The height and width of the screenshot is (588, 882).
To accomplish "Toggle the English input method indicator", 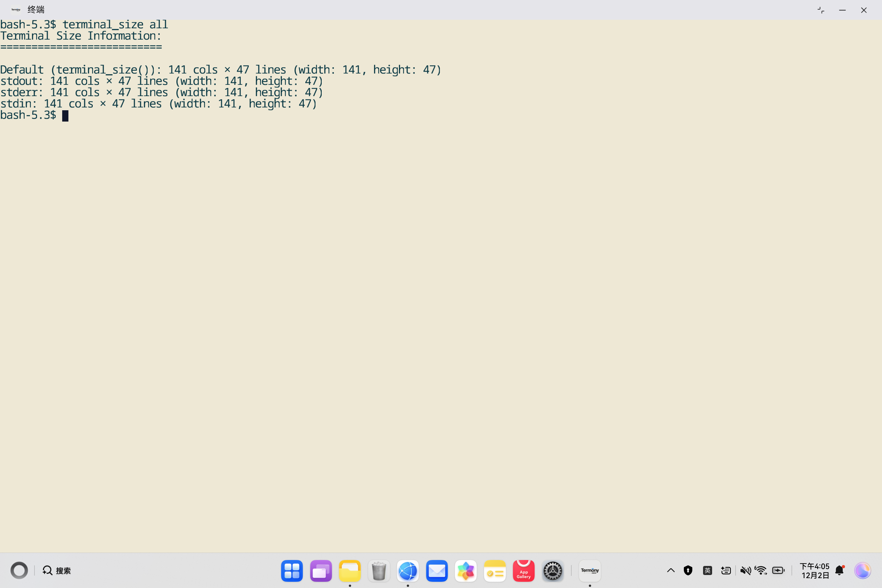I will [x=707, y=570].
